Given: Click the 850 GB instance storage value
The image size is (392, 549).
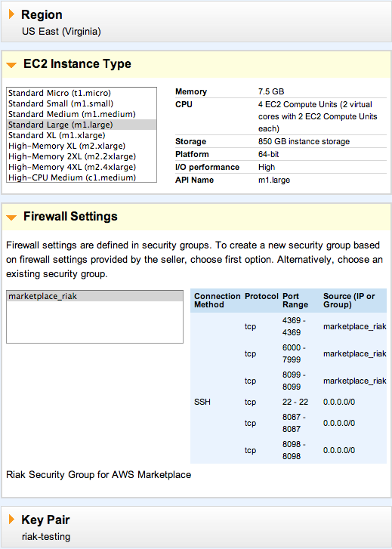Looking at the screenshot, I should [x=304, y=141].
